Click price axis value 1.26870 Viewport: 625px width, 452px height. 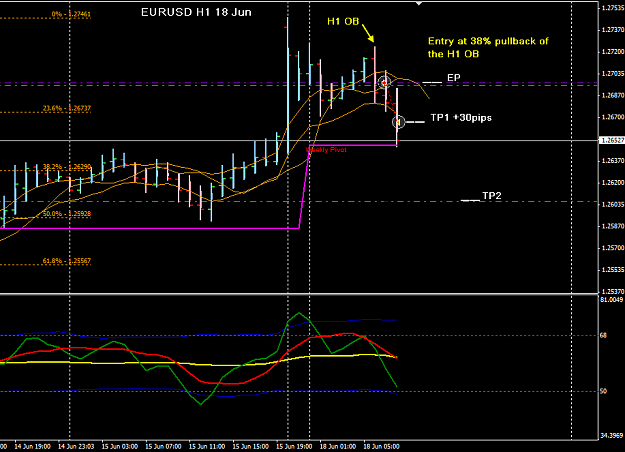pyautogui.click(x=612, y=95)
